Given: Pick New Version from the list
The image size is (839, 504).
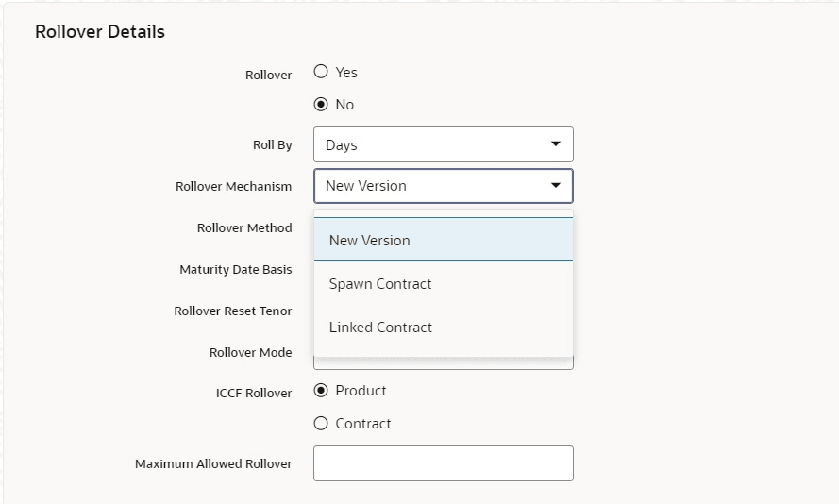Looking at the screenshot, I should coord(443,240).
